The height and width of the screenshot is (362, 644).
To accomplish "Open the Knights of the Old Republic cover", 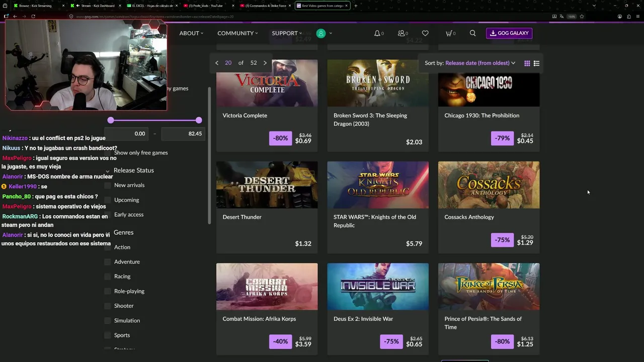I will [x=378, y=185].
